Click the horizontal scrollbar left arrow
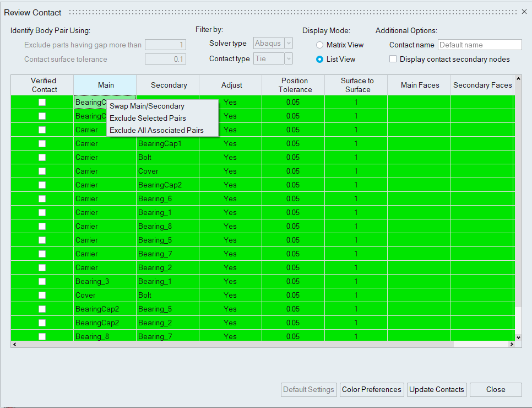The height and width of the screenshot is (408, 532). coord(14,345)
